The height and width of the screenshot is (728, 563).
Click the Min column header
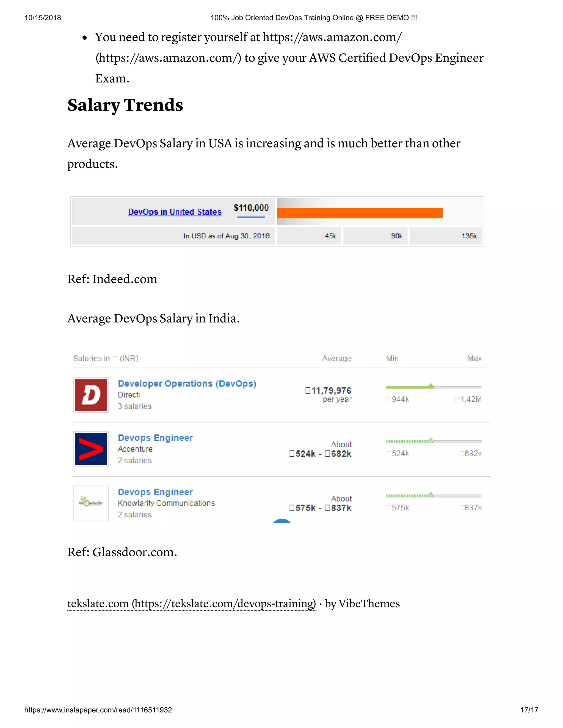[x=392, y=359]
